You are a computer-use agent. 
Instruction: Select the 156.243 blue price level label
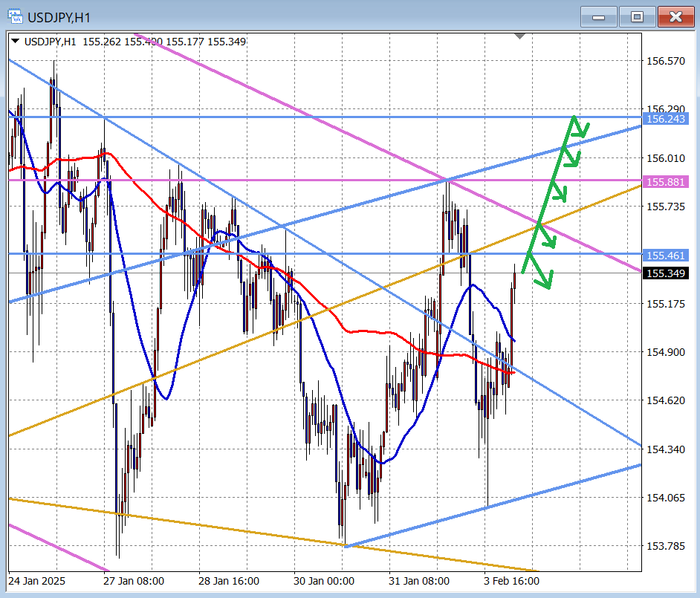(667, 119)
